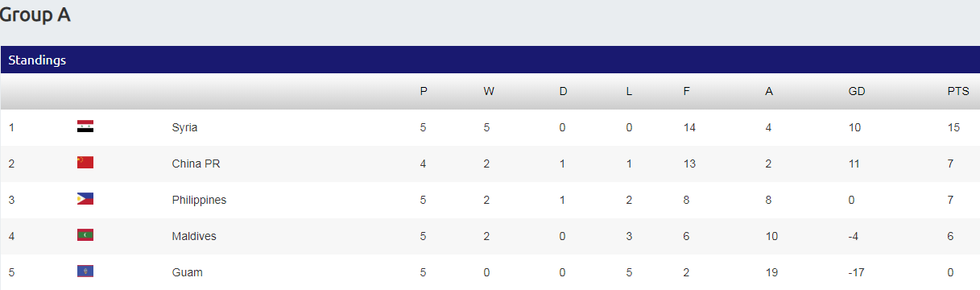Screen dimensions: 980x290
Task: Click the W column header
Action: [489, 91]
